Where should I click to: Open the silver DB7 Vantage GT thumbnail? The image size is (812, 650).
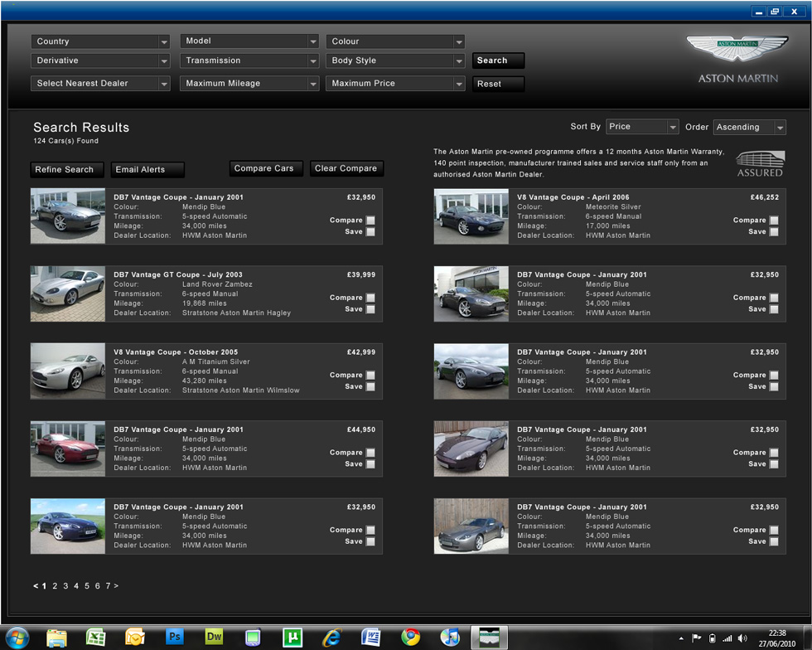point(68,293)
